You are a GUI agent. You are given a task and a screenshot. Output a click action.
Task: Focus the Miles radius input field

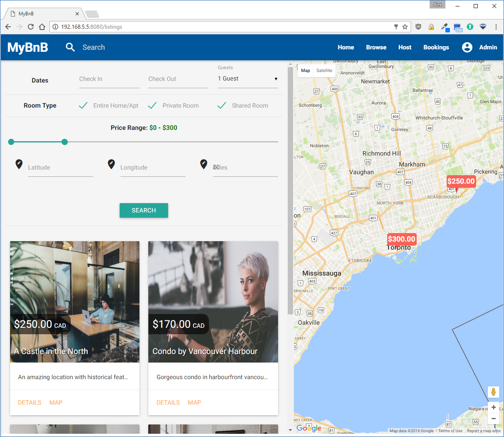tap(245, 168)
